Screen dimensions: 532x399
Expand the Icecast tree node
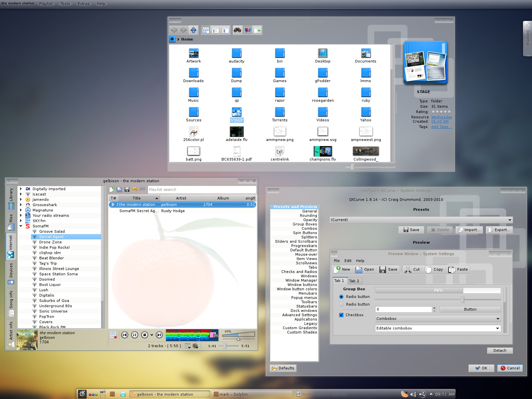click(21, 194)
